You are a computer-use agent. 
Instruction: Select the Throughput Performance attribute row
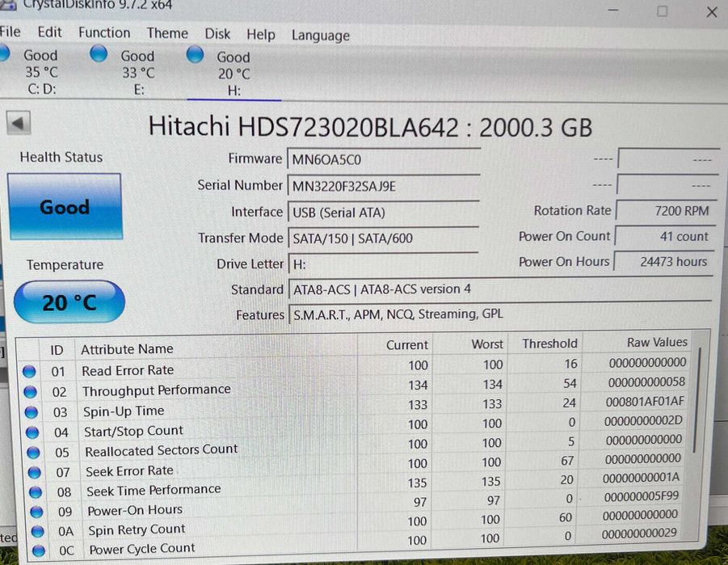click(x=356, y=387)
